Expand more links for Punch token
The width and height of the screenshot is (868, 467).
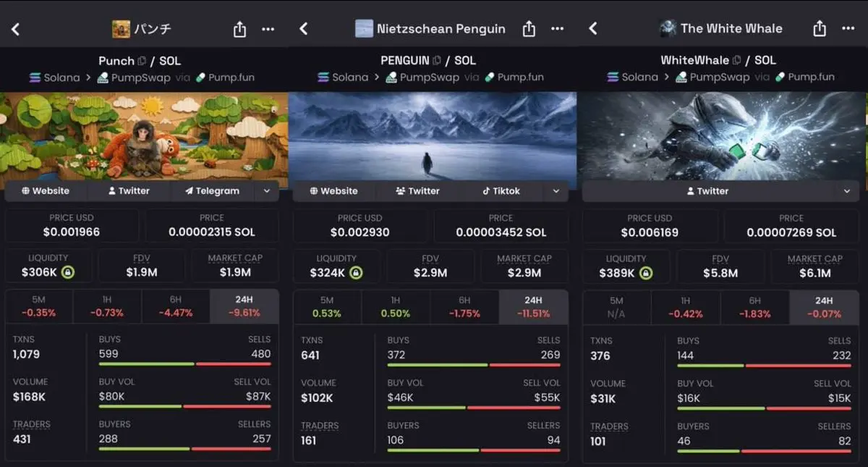click(267, 191)
